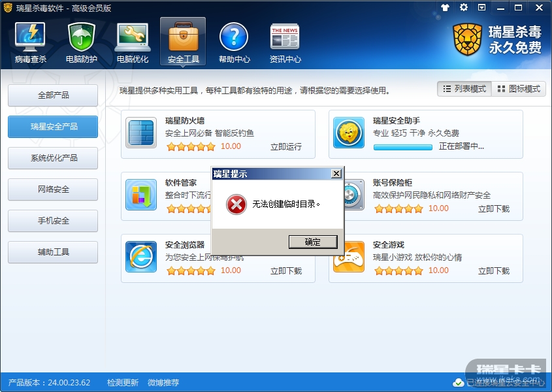
Task: Click the 安全游戏 title text
Action: (x=389, y=245)
